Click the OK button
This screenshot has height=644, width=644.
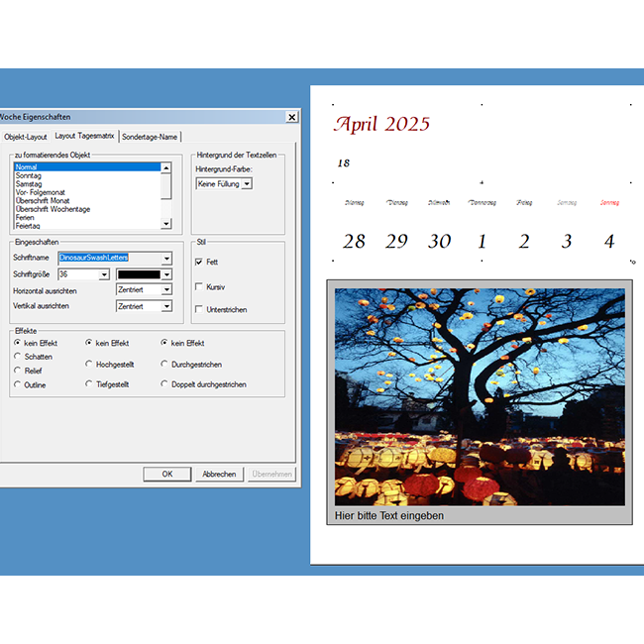tap(166, 474)
